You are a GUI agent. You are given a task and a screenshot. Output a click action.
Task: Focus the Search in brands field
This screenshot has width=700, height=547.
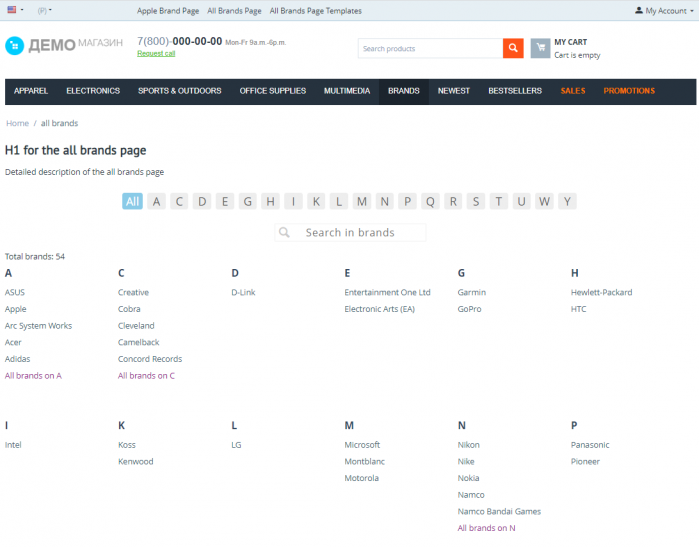[350, 233]
